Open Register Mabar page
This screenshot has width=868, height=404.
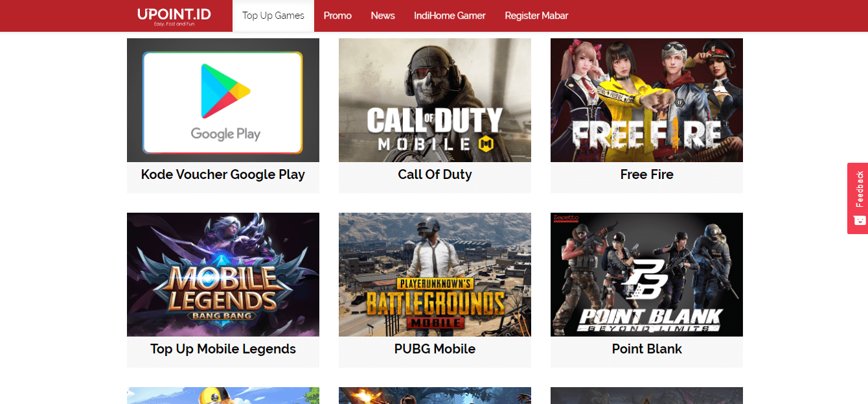(536, 16)
